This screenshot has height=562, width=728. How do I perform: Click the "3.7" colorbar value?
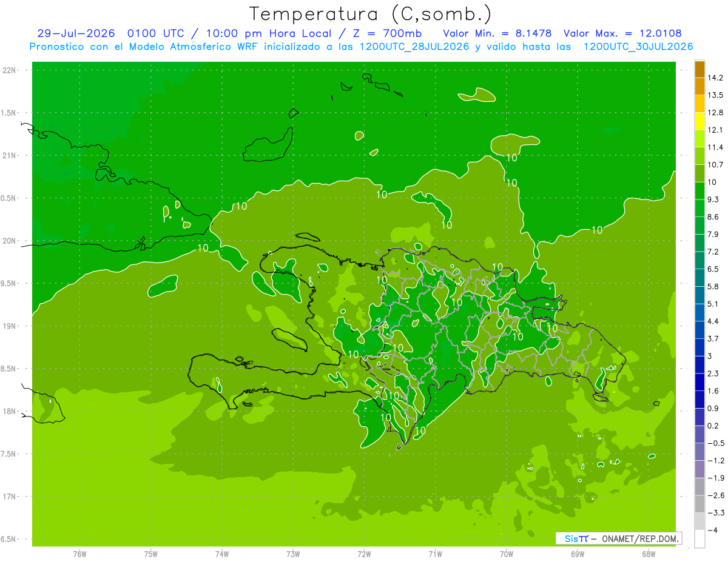coord(713,338)
